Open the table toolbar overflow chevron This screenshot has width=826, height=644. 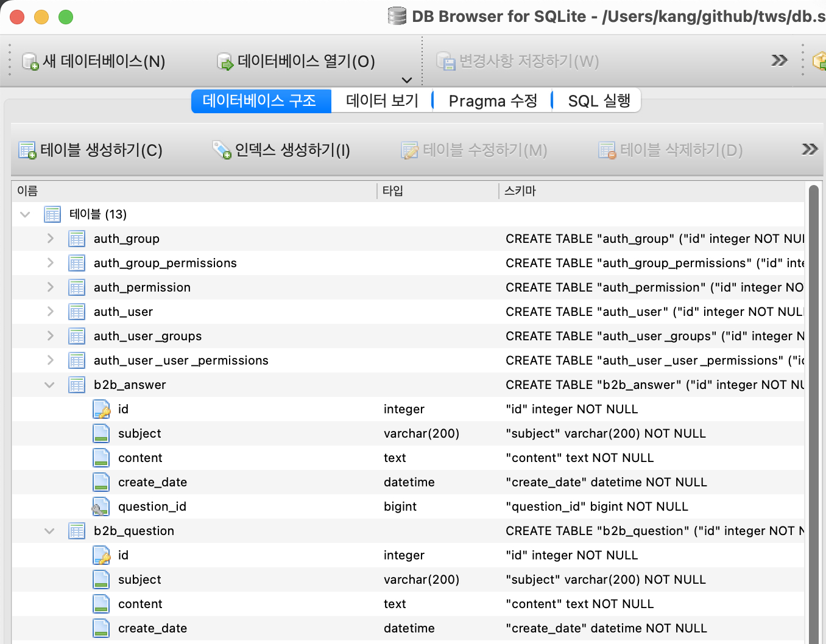click(810, 149)
